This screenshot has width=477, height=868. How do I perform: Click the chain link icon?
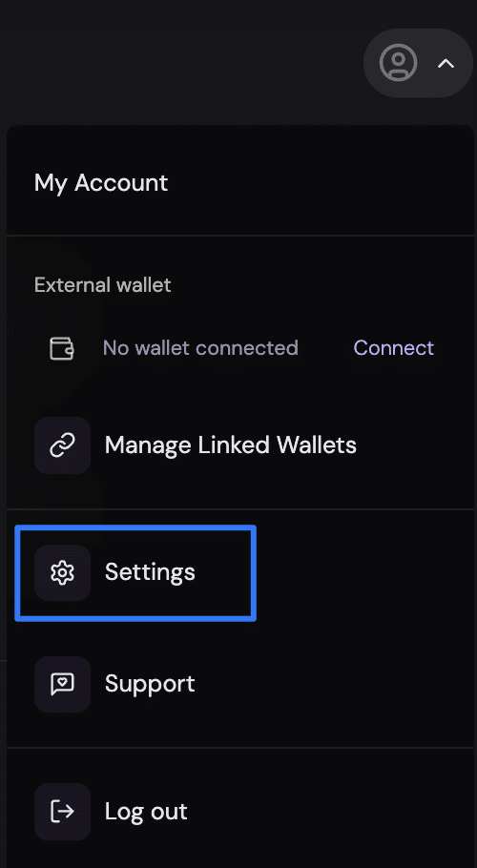(63, 445)
